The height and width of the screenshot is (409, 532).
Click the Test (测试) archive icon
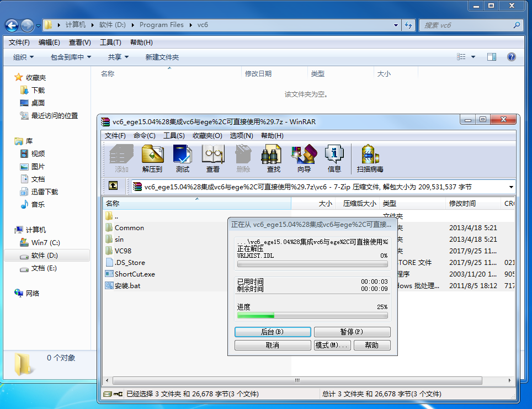pyautogui.click(x=183, y=158)
